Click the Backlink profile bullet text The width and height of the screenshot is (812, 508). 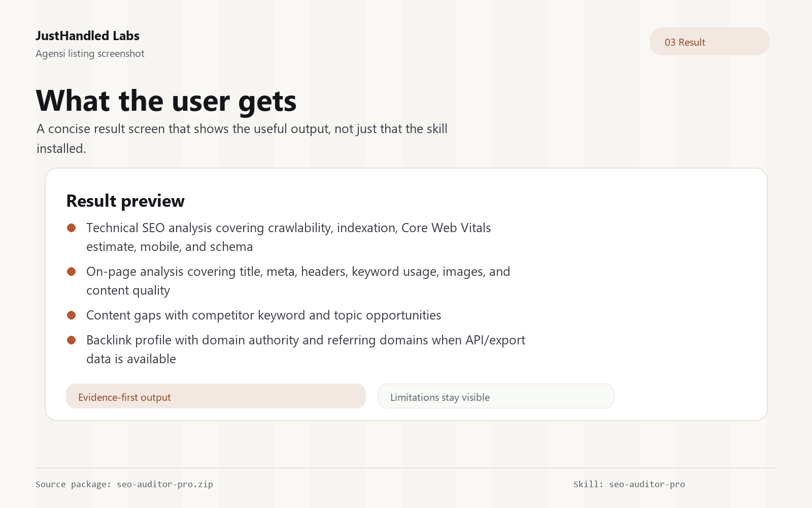306,350
